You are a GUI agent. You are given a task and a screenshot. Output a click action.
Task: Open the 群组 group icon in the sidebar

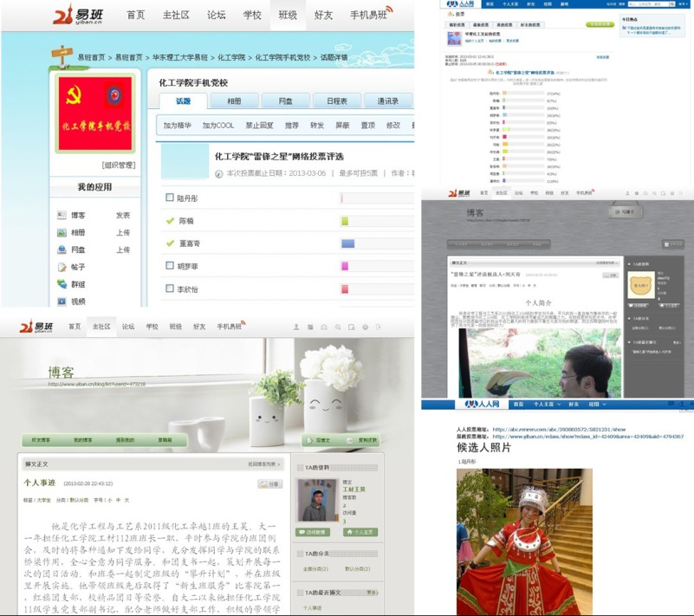[x=62, y=284]
